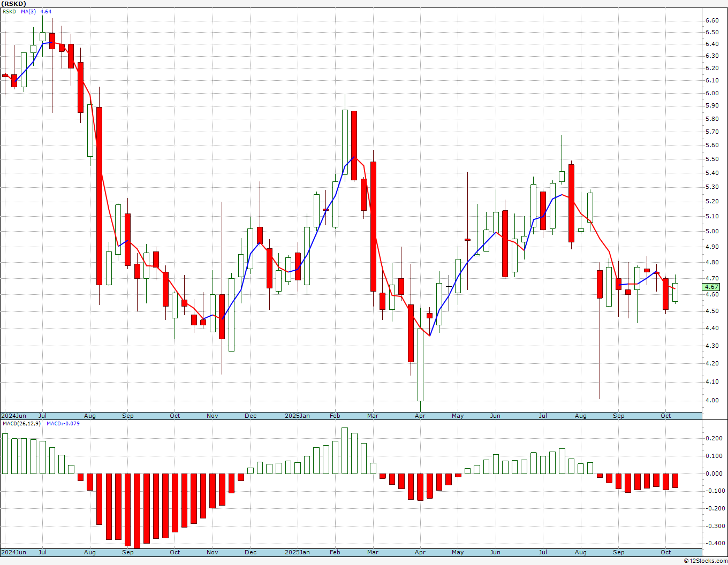Click Nov on the MACD panel date axis
The image size is (728, 565).
click(x=213, y=552)
